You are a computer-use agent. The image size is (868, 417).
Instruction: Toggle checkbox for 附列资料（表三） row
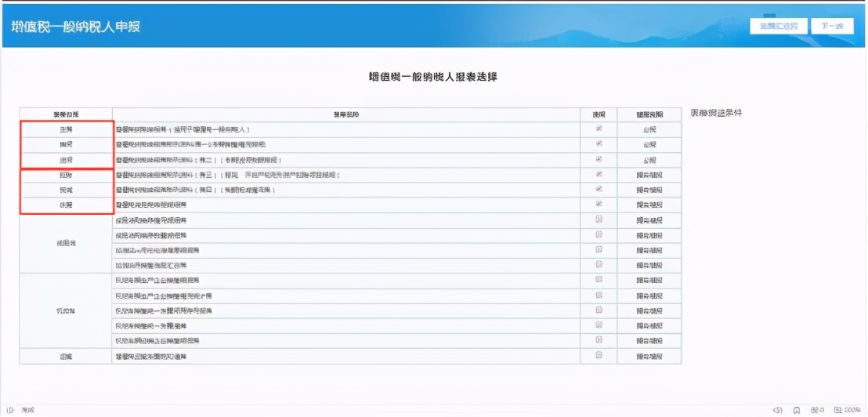[x=599, y=175]
